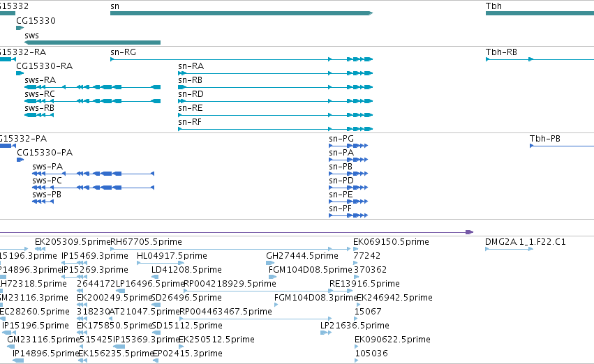The width and height of the screenshot is (594, 364).
Task: Click the feature labeled 370362
Action: click(370, 270)
